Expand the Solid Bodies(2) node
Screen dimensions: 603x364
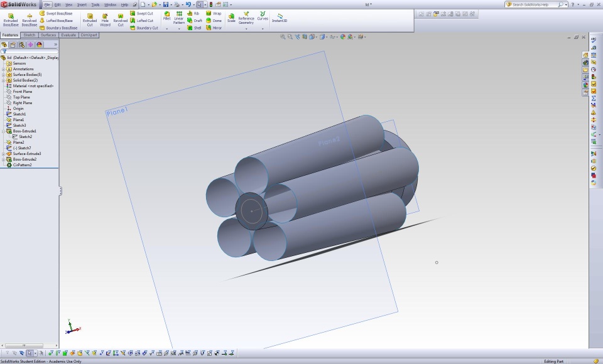4,80
